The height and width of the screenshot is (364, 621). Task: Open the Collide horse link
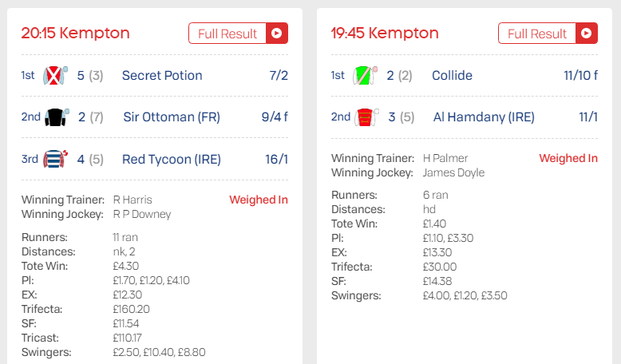[452, 75]
